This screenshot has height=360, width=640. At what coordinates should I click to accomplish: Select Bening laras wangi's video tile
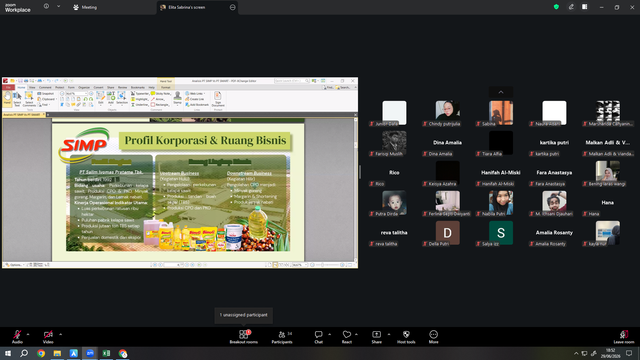tap(608, 173)
